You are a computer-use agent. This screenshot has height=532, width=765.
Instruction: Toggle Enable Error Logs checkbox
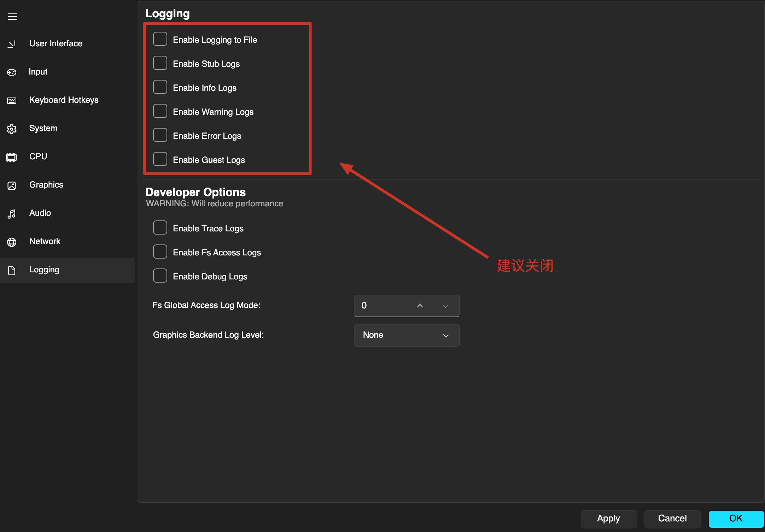coord(160,135)
